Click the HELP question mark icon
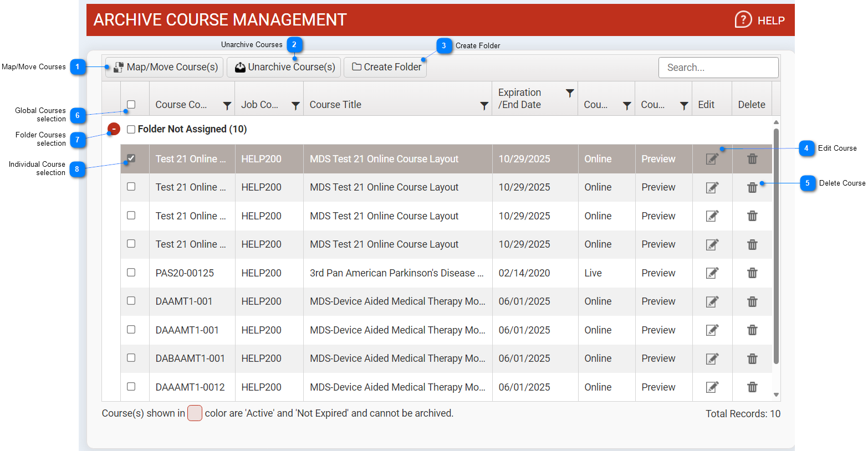Image resolution: width=868 pixels, height=451 pixels. [743, 20]
